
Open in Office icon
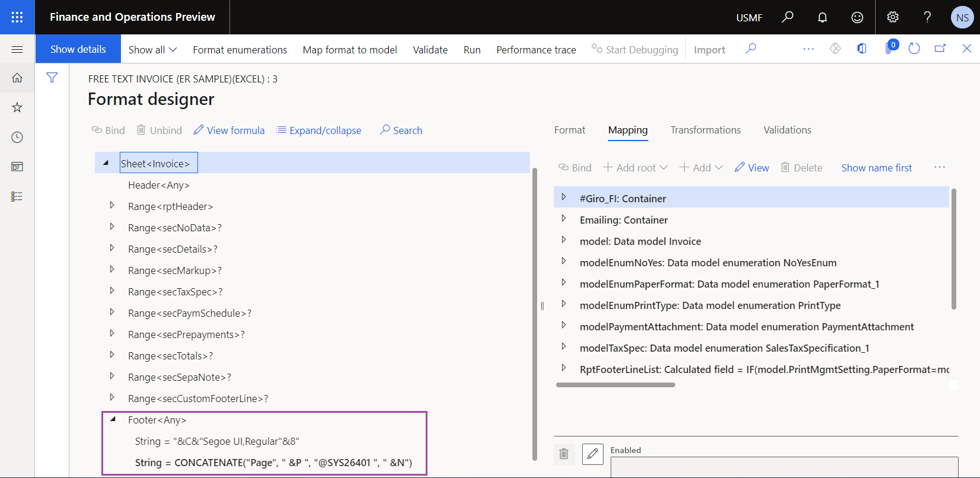point(862,49)
